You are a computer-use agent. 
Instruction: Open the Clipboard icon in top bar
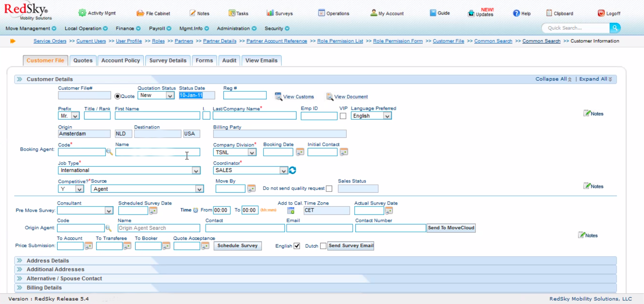[x=549, y=13]
